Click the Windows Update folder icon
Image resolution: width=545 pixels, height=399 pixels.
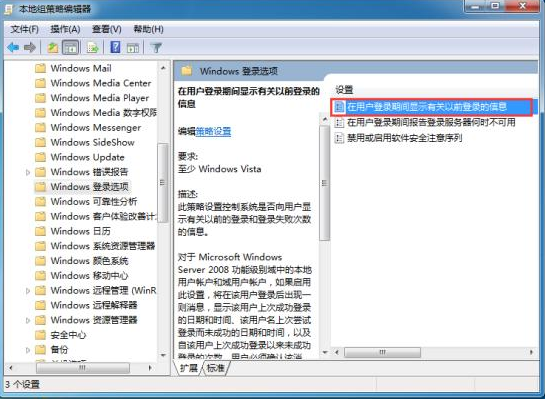point(41,157)
